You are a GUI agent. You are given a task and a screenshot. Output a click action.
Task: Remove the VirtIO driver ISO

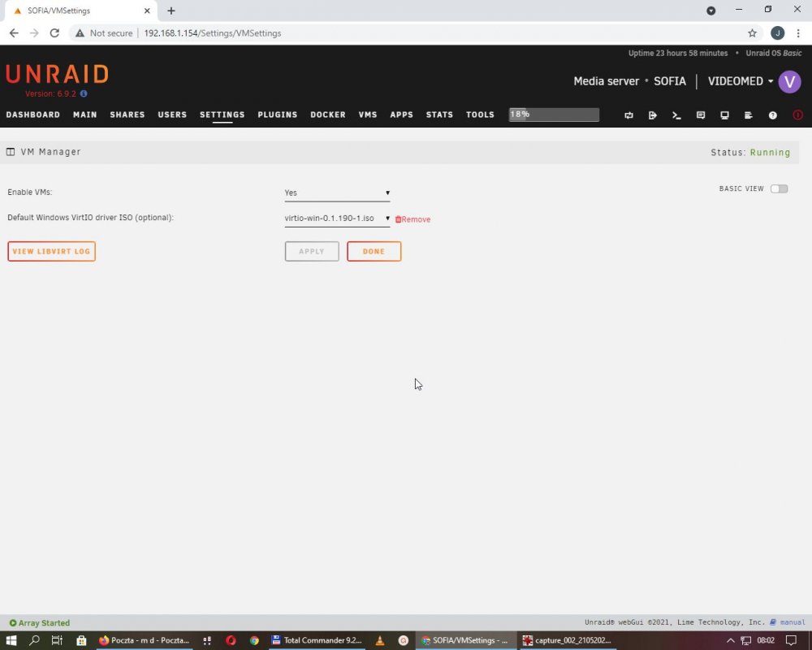(x=412, y=219)
